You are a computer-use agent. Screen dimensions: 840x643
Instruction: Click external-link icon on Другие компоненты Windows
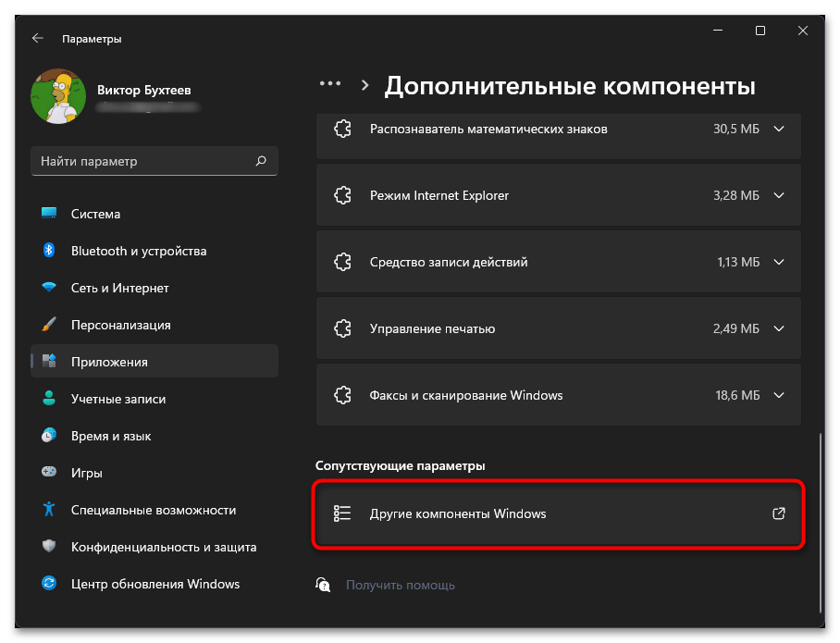tap(779, 513)
